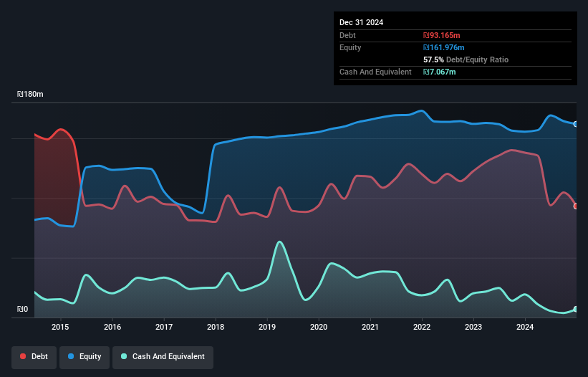The width and height of the screenshot is (588, 377).
Task: Click the teal Cash end point marker
Action: click(576, 309)
